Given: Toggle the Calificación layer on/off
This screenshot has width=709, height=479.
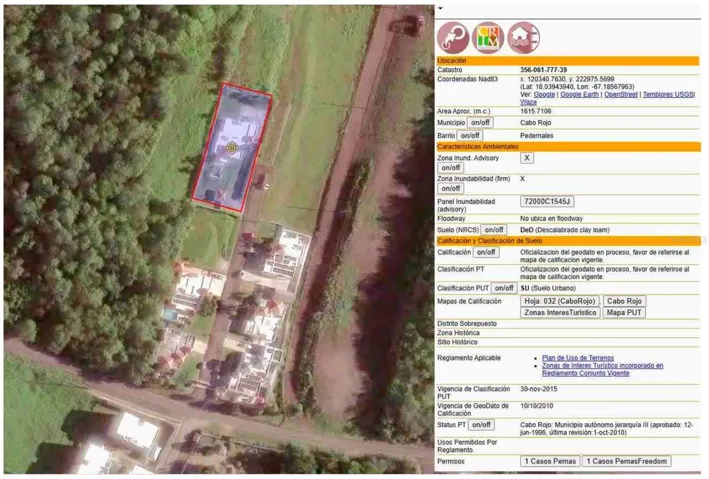Looking at the screenshot, I should coord(486,252).
